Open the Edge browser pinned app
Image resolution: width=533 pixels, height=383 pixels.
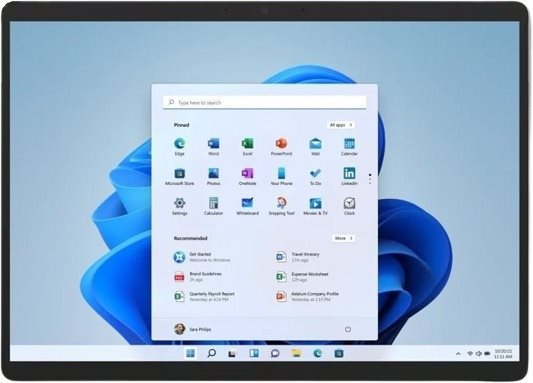point(179,146)
